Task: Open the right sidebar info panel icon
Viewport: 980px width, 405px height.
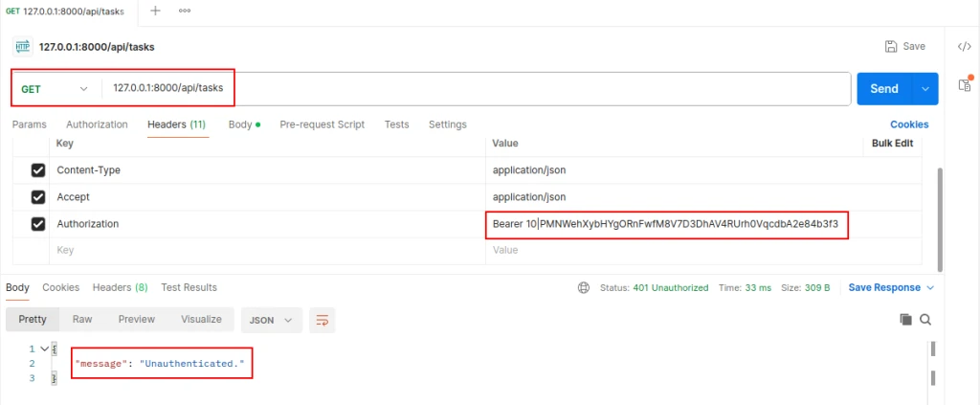Action: coord(964,84)
